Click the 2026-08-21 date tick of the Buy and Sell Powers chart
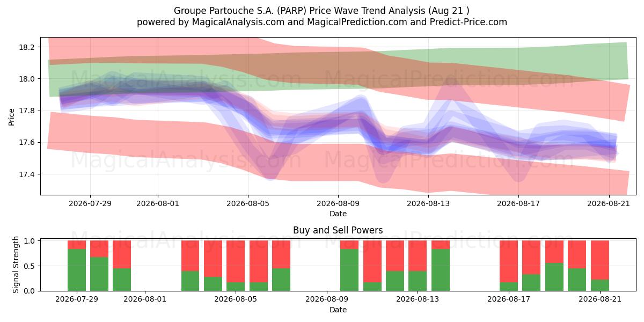Image resolution: width=644 pixels, height=322 pixels. pos(599,299)
